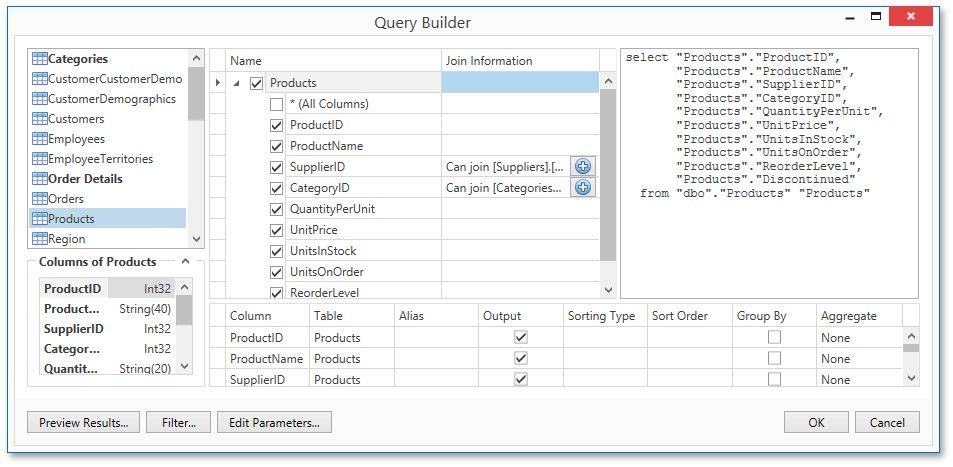Check the All Columns checkbox

coord(277,104)
